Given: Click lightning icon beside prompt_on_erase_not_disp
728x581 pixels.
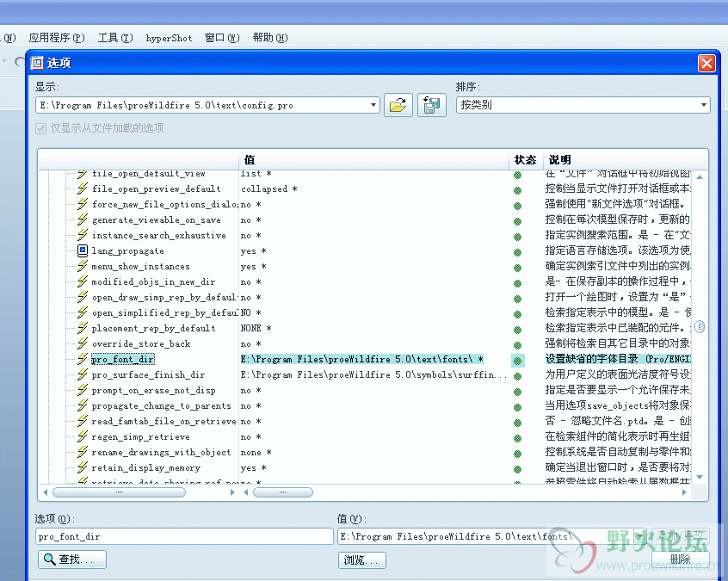Looking at the screenshot, I should coord(82,390).
